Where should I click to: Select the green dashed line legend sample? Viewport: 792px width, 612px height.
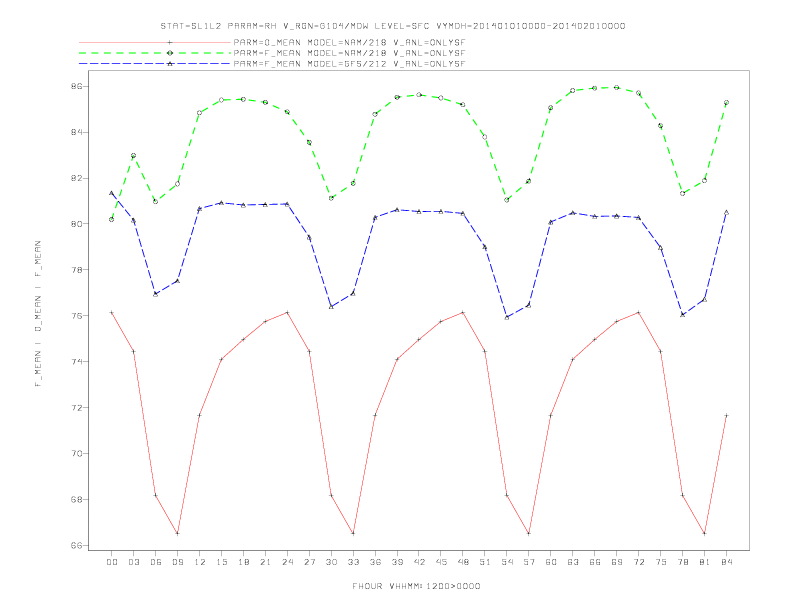point(155,53)
